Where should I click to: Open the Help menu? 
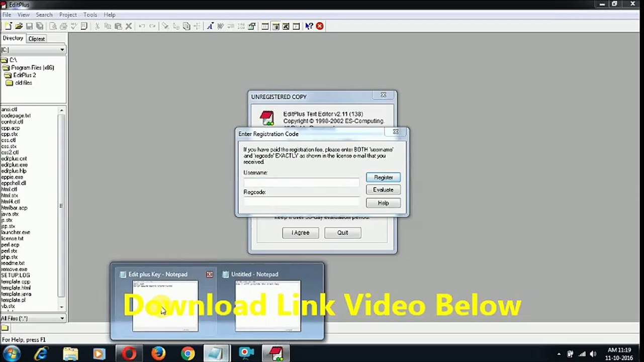tap(109, 15)
